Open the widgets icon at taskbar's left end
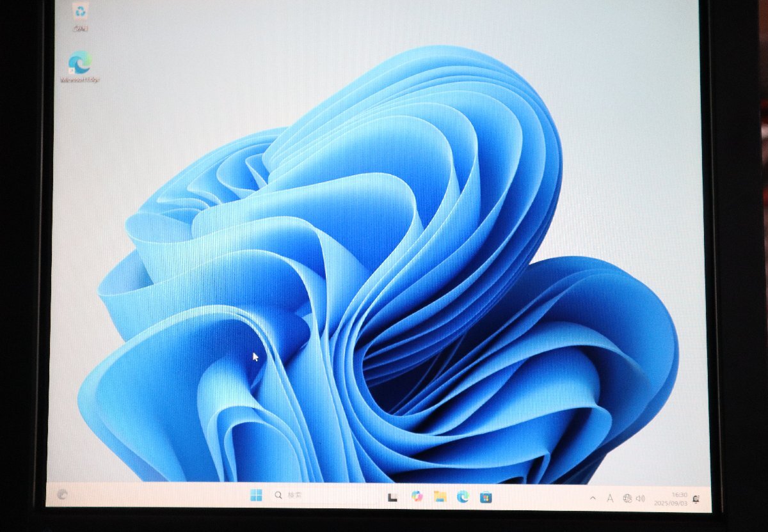The image size is (768, 532). click(62, 494)
